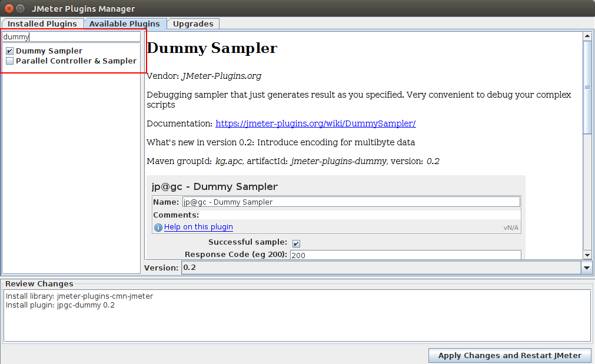Click the vertical scrollbar down arrow
This screenshot has height=364, width=595.
click(x=587, y=255)
